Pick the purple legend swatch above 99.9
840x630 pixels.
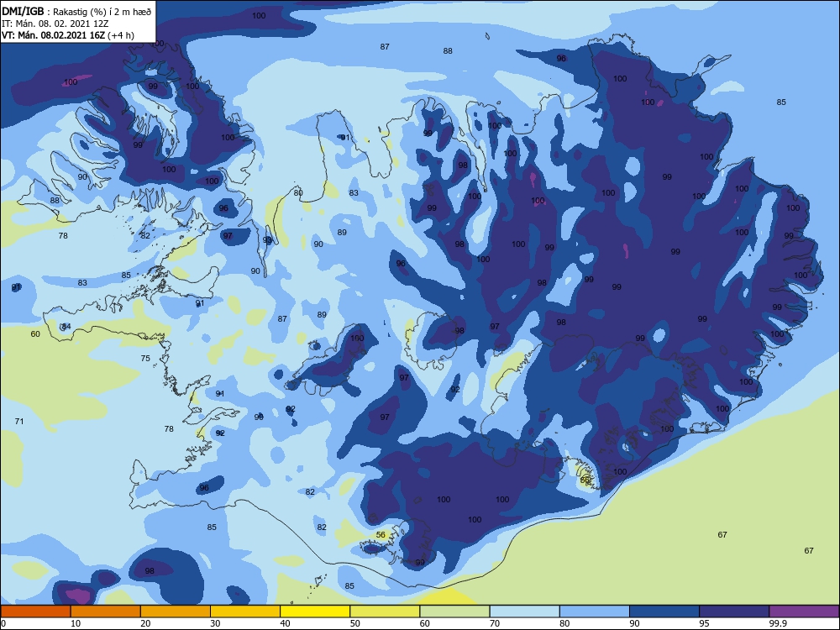click(x=804, y=612)
